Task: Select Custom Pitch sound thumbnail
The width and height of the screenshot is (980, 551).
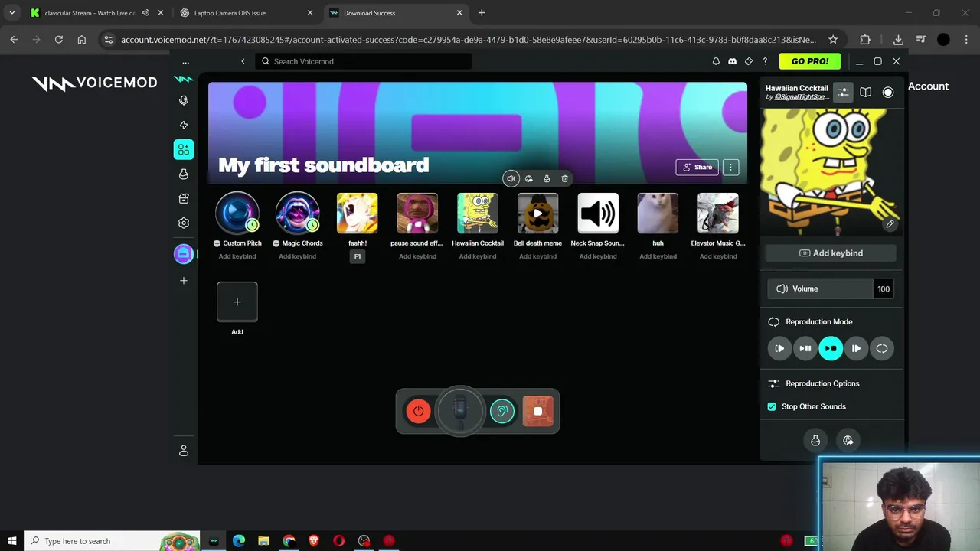Action: click(237, 213)
